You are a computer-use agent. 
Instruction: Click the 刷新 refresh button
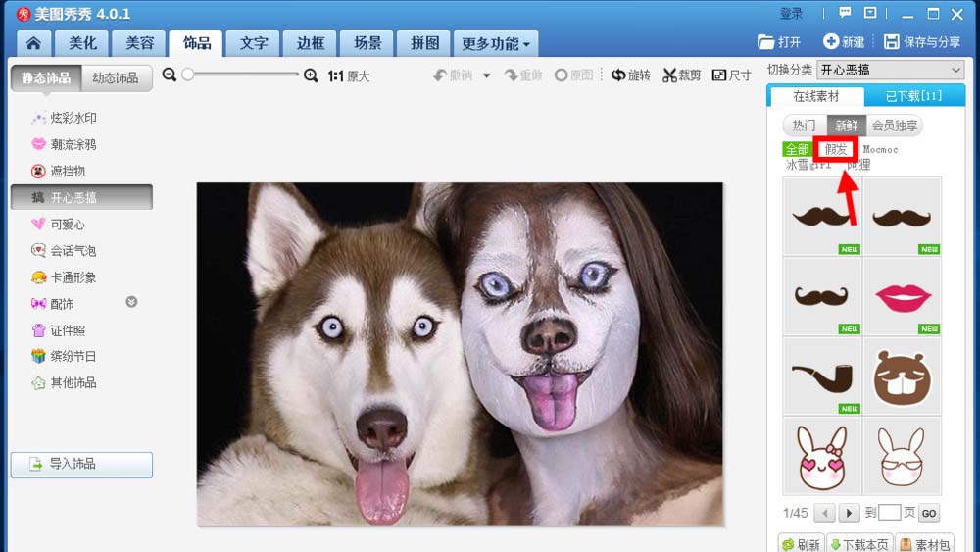tap(802, 544)
